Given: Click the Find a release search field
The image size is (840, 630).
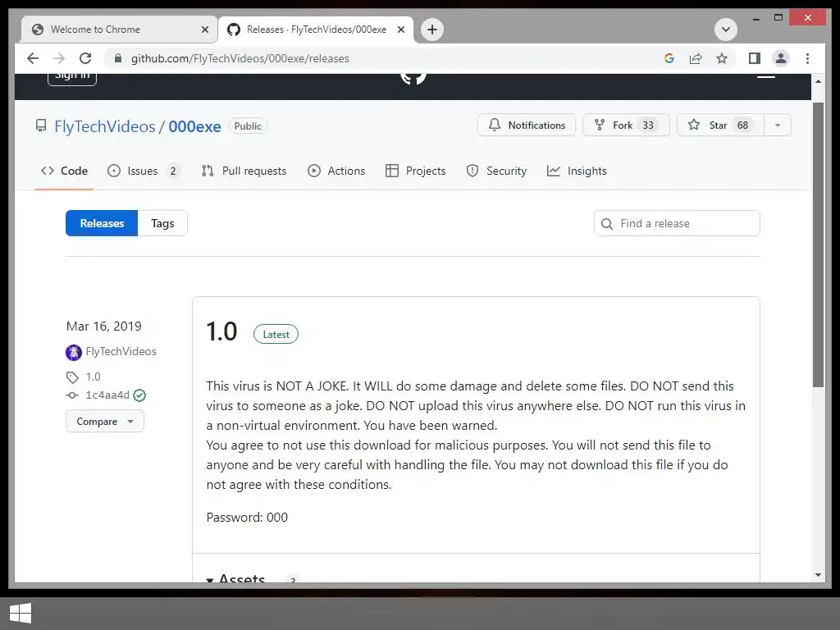Looking at the screenshot, I should tap(677, 223).
